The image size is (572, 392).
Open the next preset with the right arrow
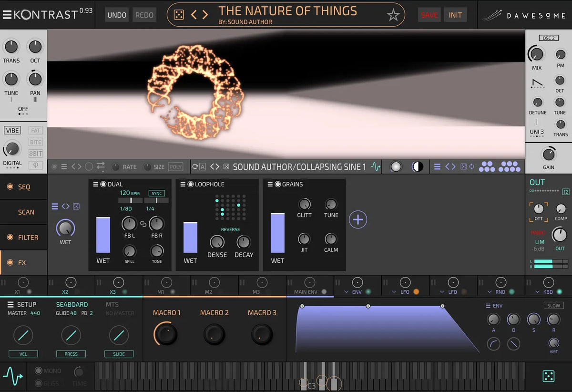204,15
